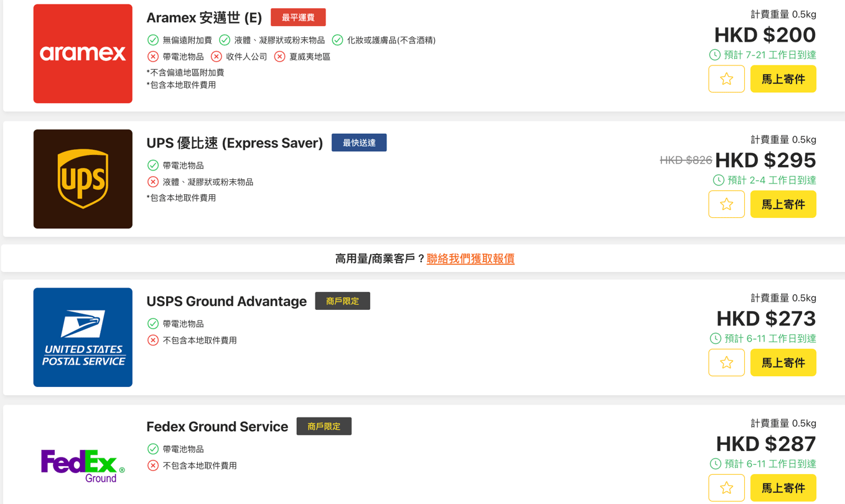Click the Fedex 商戶限定 badge
The image size is (845, 504).
pyautogui.click(x=324, y=426)
